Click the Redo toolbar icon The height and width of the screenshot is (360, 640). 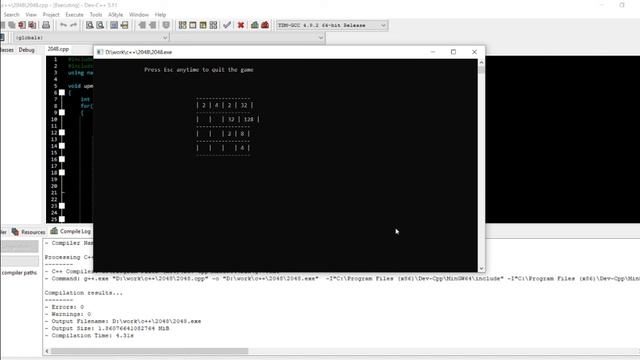pos(73,25)
